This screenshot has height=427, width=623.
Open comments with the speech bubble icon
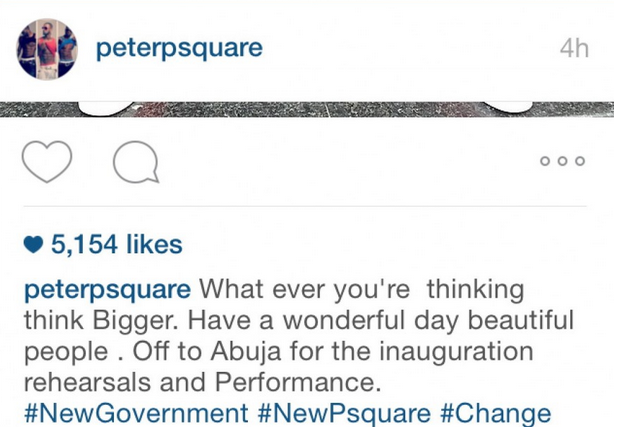(x=135, y=162)
